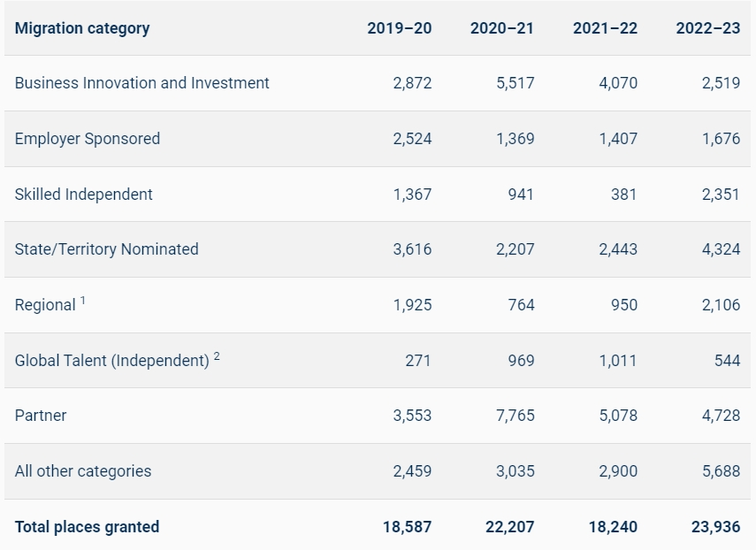
Task: Click the 2020–21 column header
Action: tap(502, 28)
